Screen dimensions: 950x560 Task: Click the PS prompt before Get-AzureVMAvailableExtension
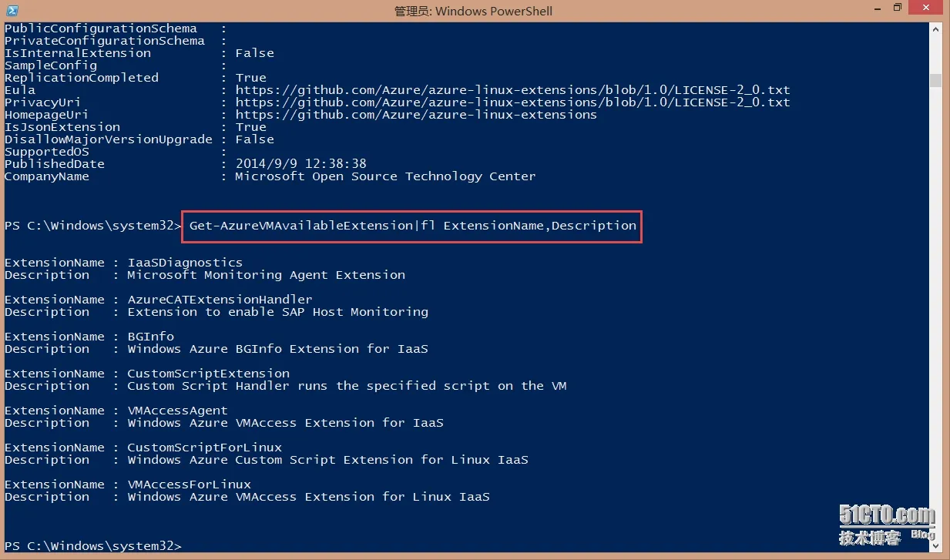(92, 226)
